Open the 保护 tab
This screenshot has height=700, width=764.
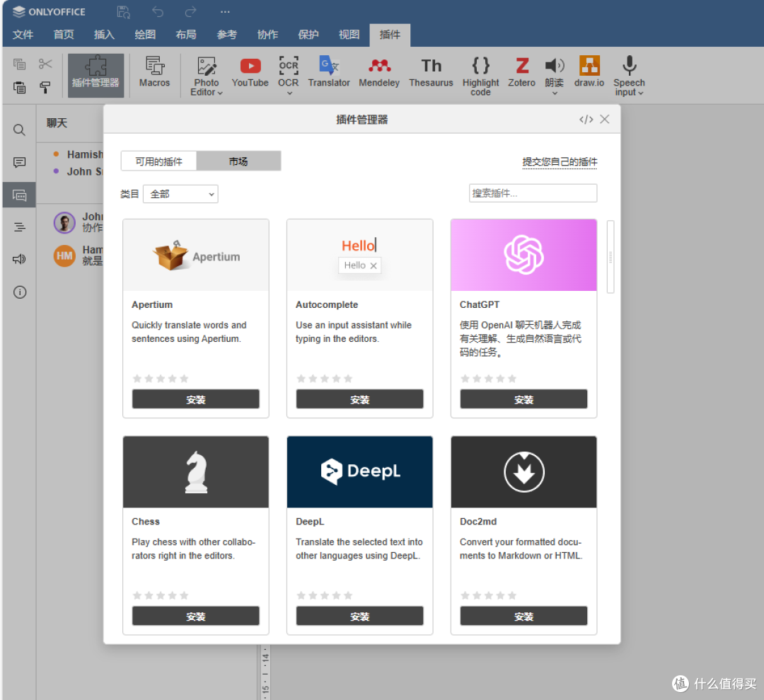(x=308, y=35)
